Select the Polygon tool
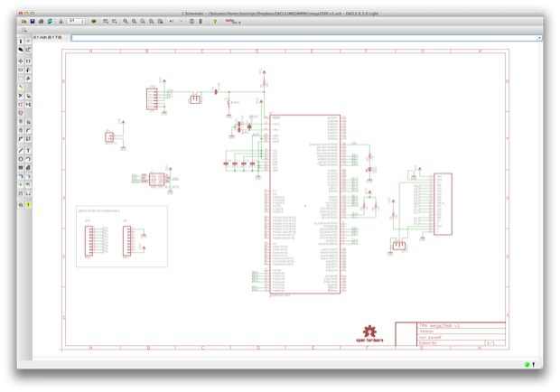 point(28,167)
